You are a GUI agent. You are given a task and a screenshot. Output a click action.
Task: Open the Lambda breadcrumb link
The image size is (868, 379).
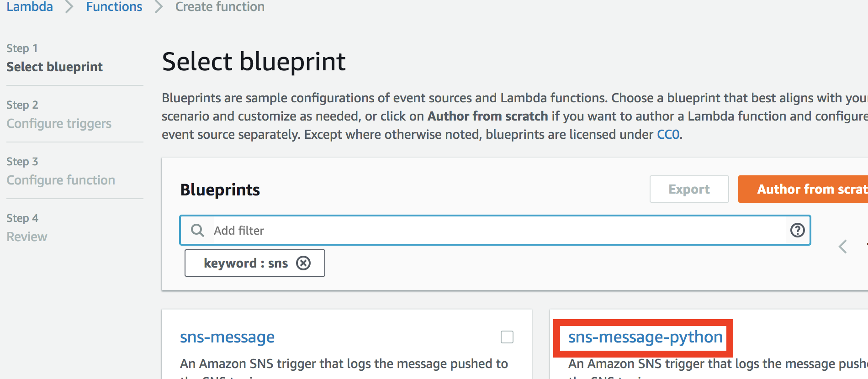[30, 7]
